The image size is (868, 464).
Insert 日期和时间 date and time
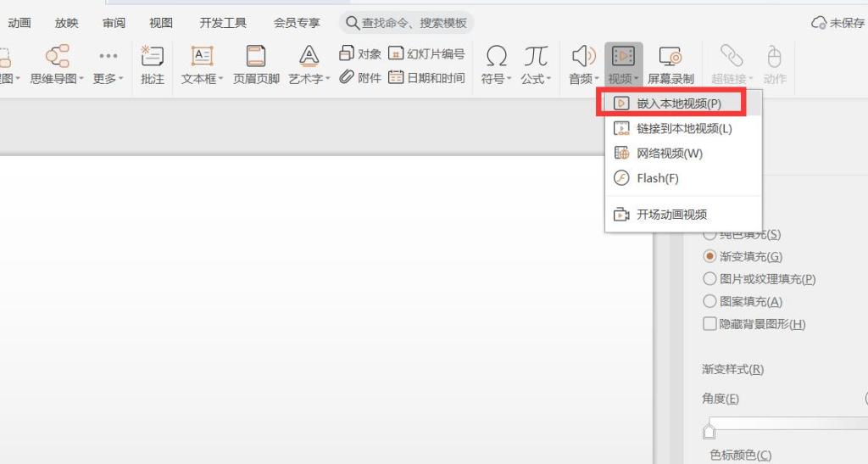click(x=426, y=77)
